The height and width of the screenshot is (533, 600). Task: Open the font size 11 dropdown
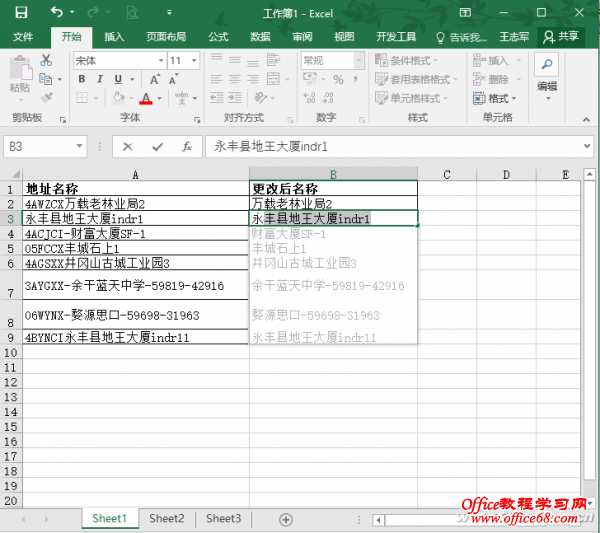point(194,60)
